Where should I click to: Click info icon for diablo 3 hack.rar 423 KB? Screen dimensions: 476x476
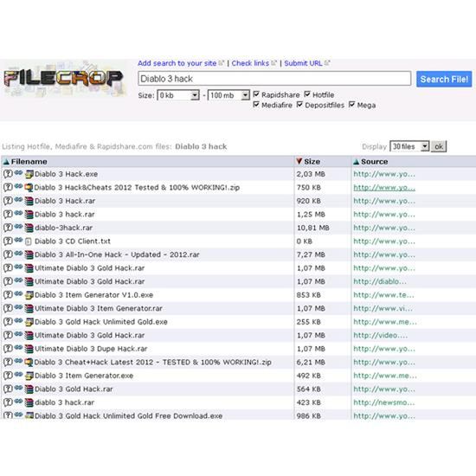(x=8, y=402)
